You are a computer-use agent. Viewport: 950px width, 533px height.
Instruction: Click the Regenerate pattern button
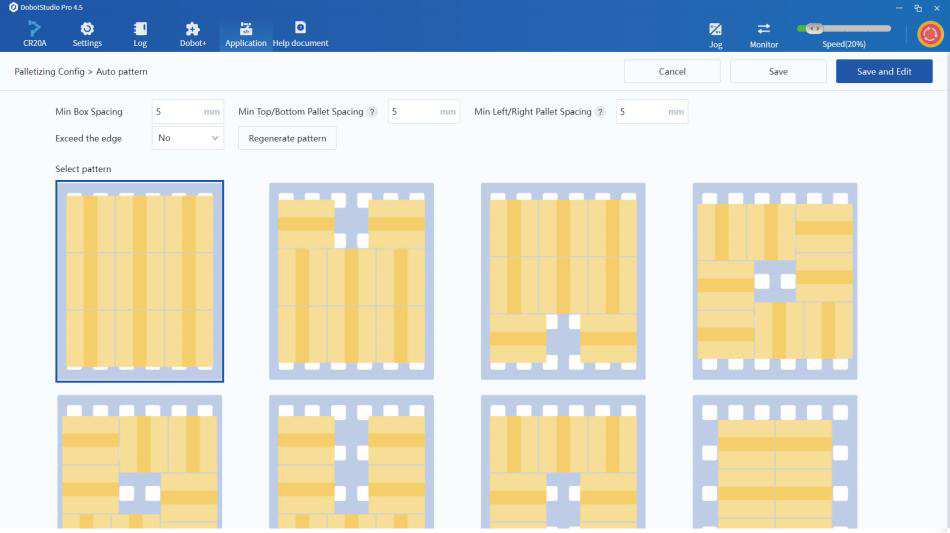287,138
